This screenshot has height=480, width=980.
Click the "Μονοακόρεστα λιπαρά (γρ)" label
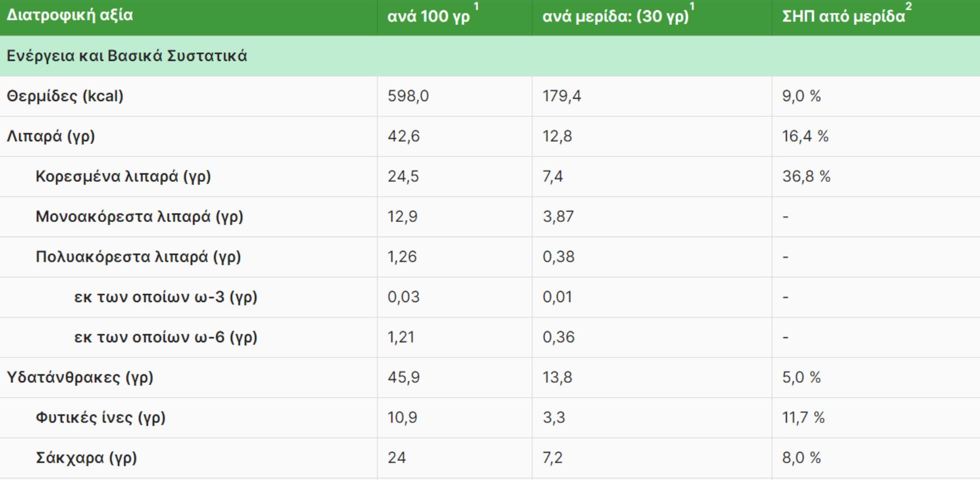pyautogui.click(x=139, y=216)
